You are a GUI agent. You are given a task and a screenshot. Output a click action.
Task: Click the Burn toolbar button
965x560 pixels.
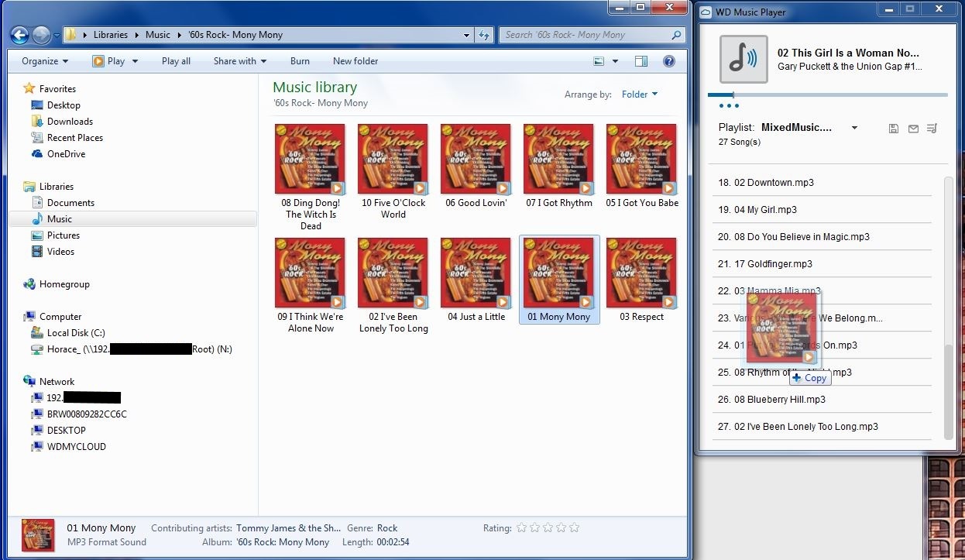pos(300,61)
